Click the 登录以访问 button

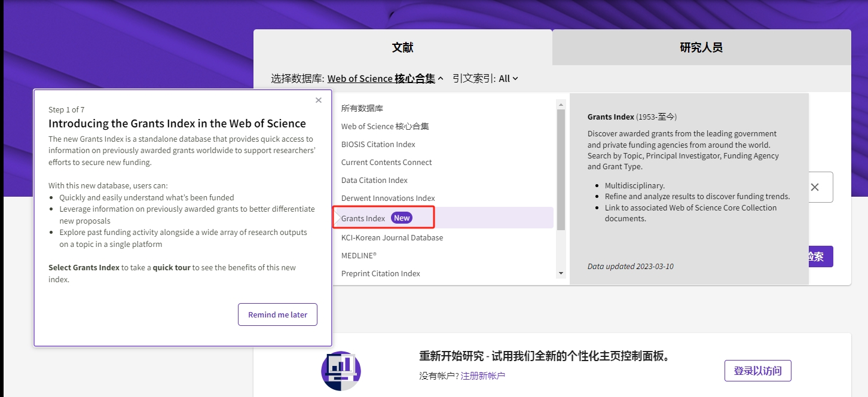(x=757, y=371)
